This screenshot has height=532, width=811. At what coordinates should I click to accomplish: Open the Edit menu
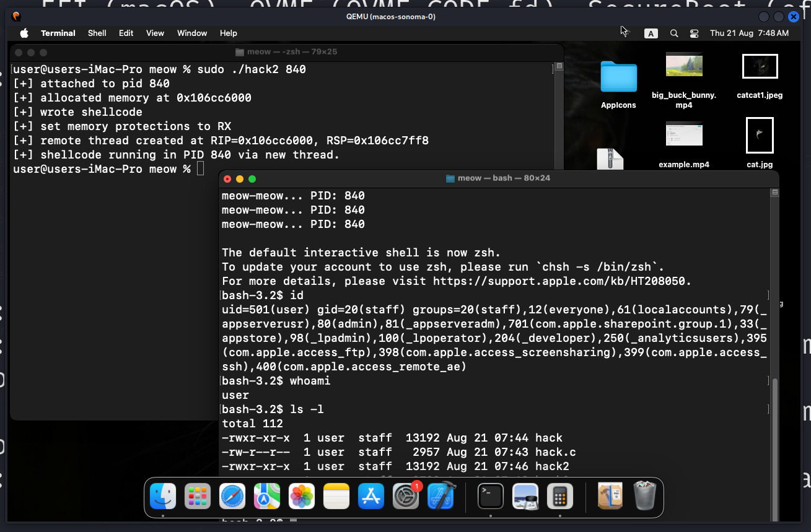(126, 33)
